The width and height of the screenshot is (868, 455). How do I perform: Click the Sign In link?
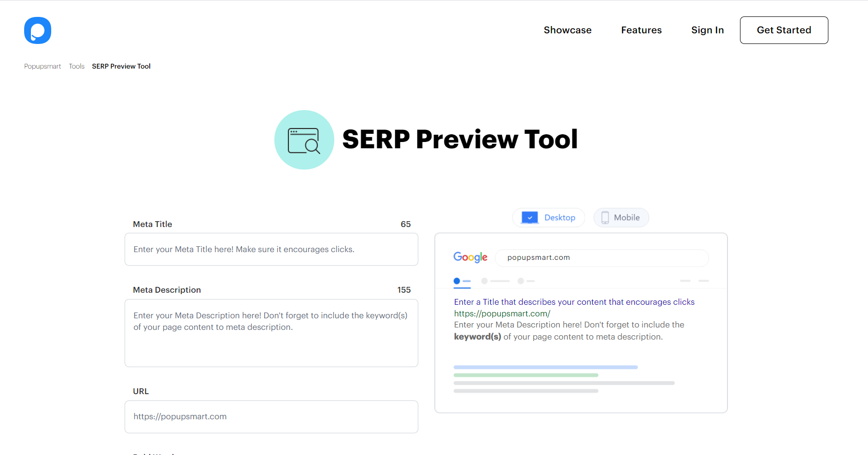(x=707, y=30)
